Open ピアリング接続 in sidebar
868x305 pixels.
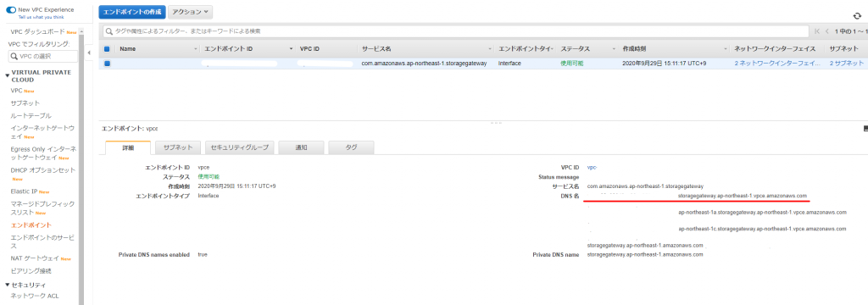31,271
